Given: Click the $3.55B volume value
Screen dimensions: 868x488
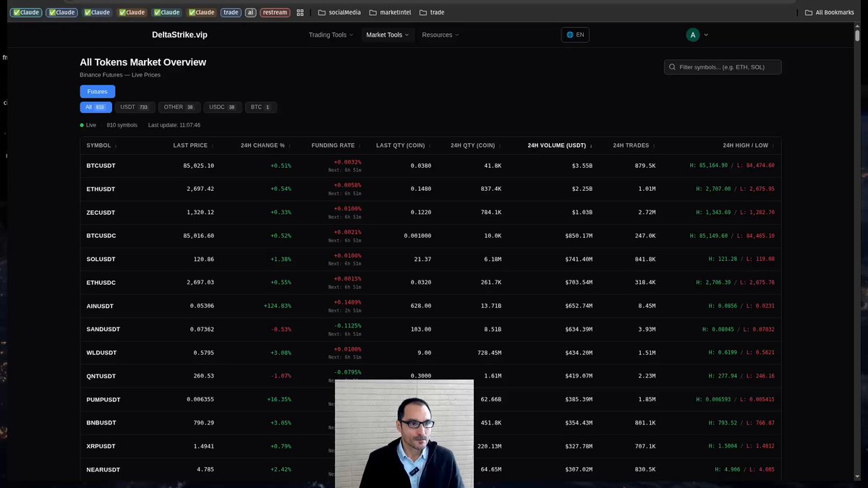Looking at the screenshot, I should pos(582,166).
